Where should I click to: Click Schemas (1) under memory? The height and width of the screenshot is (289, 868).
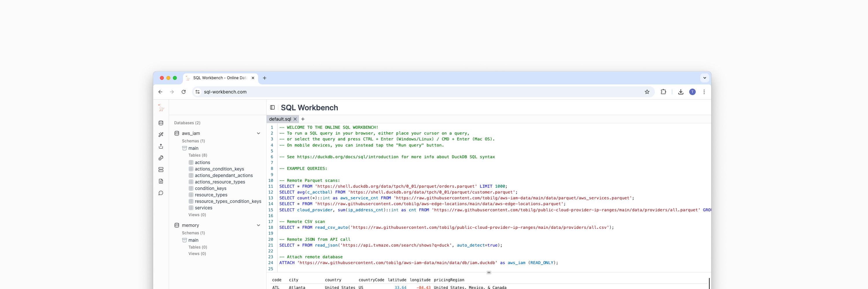(193, 233)
